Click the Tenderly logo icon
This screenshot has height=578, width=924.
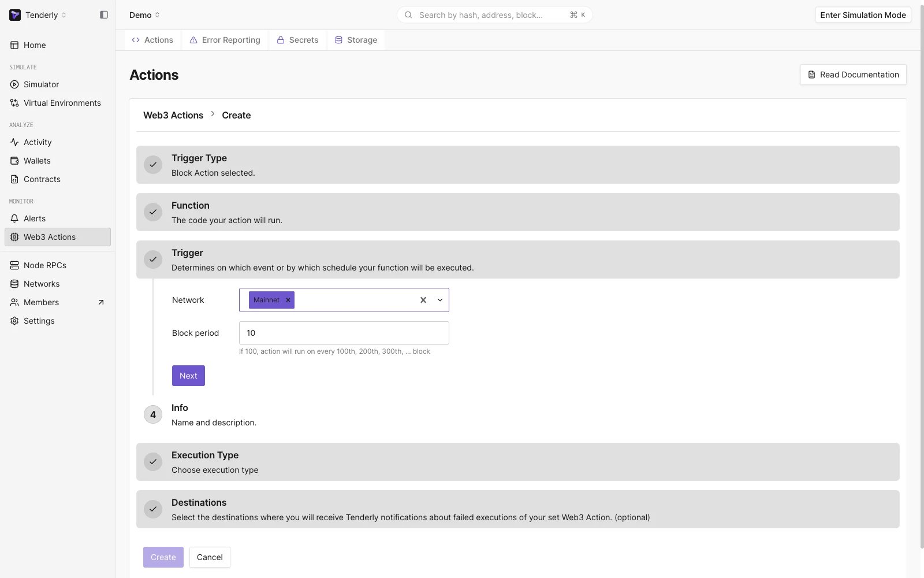[15, 15]
